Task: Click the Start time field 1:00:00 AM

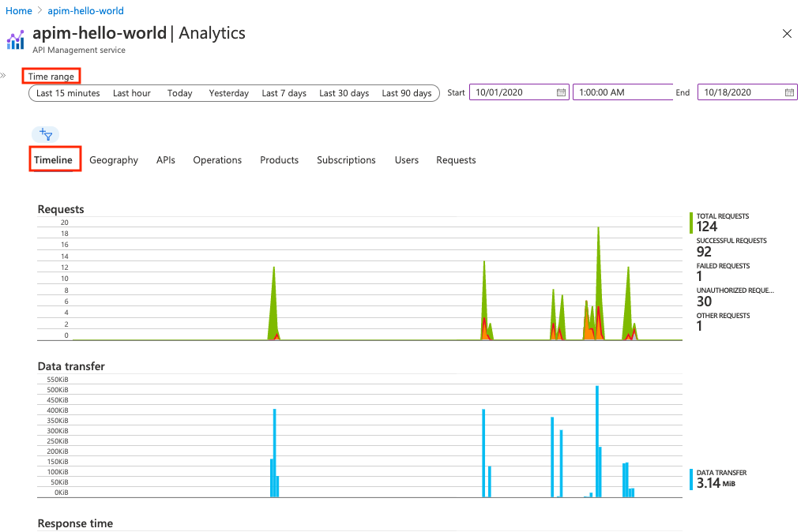Action: (x=622, y=92)
